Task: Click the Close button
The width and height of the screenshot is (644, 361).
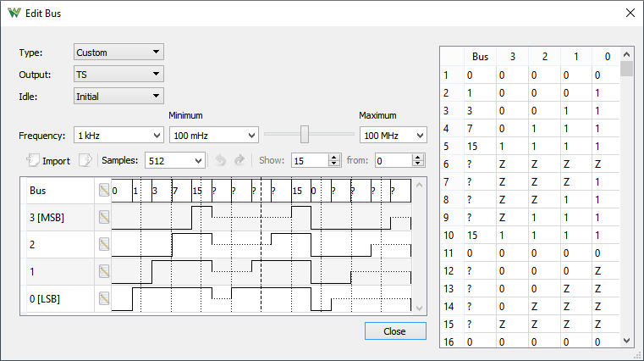Action: [x=394, y=331]
